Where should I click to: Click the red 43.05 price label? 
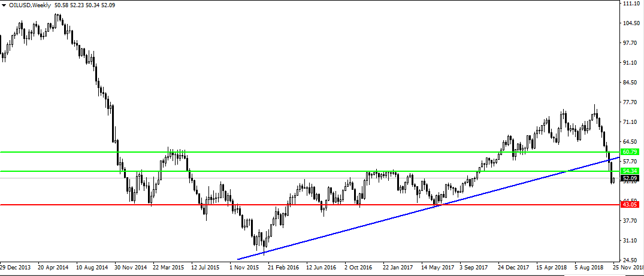pos(629,205)
